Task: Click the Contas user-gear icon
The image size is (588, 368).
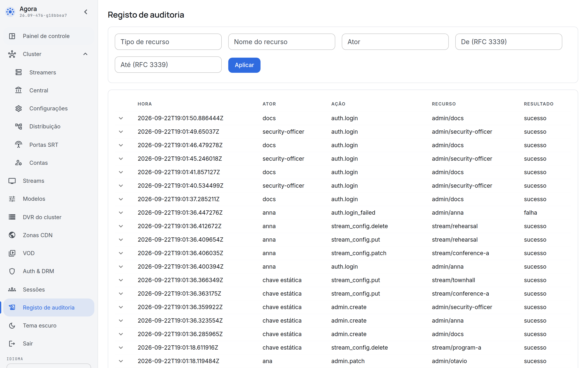Action: click(18, 163)
